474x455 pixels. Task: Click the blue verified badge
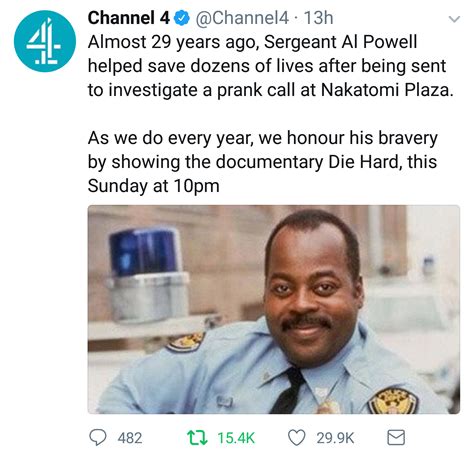(182, 18)
